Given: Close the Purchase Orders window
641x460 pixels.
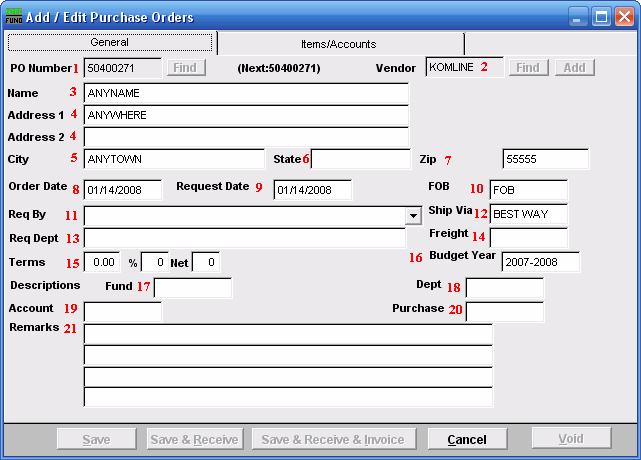Looking at the screenshot, I should click(x=625, y=17).
